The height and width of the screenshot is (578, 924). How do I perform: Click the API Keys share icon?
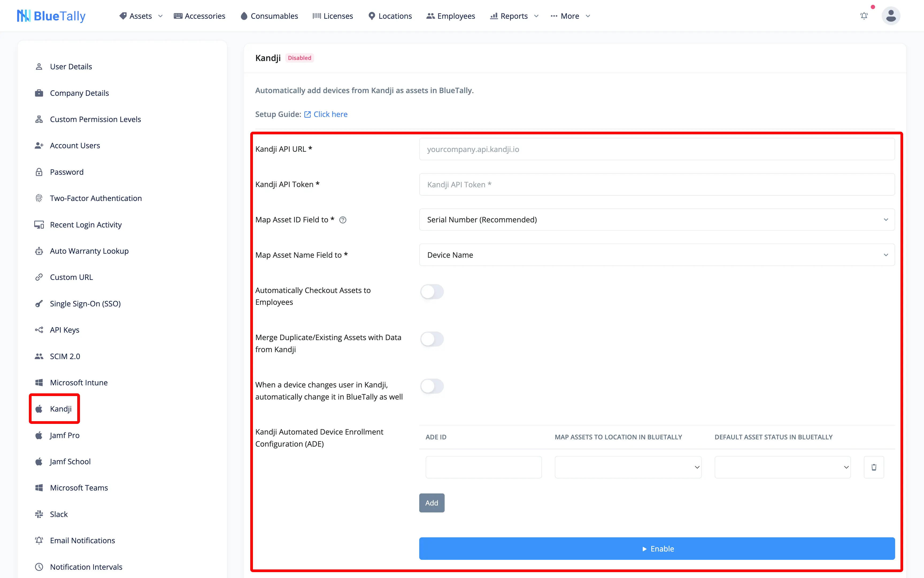39,330
